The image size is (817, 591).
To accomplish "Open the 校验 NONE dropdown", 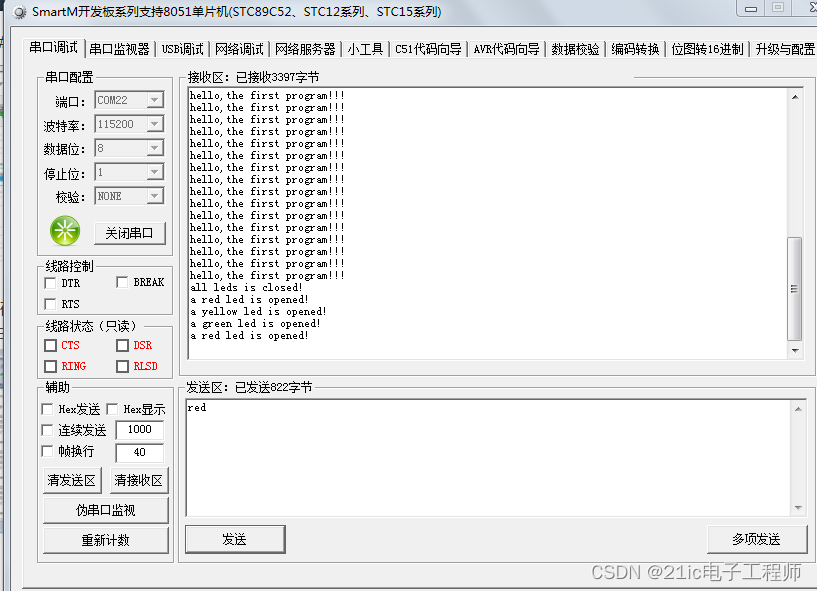I will tap(155, 196).
